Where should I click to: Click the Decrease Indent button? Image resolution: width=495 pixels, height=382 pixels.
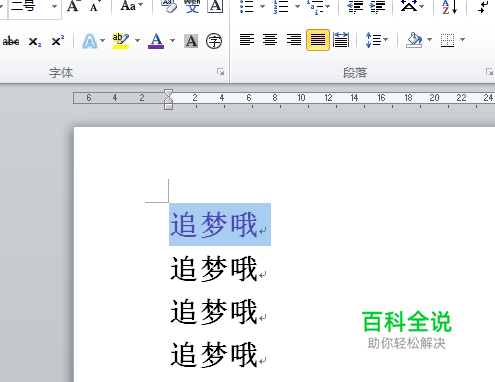pyautogui.click(x=355, y=6)
